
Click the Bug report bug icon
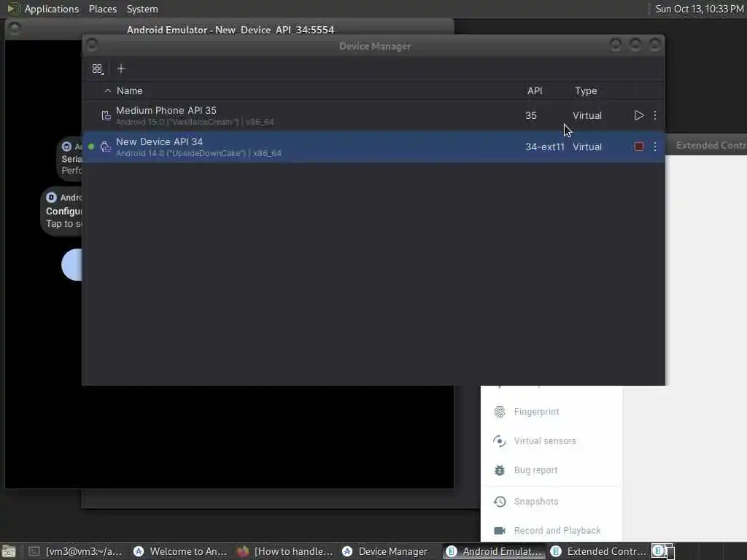(x=499, y=470)
